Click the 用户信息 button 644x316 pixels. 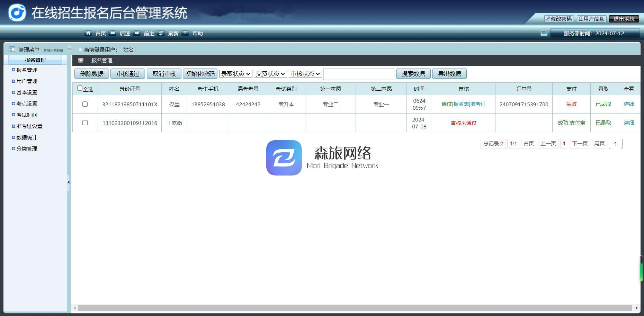(x=591, y=19)
